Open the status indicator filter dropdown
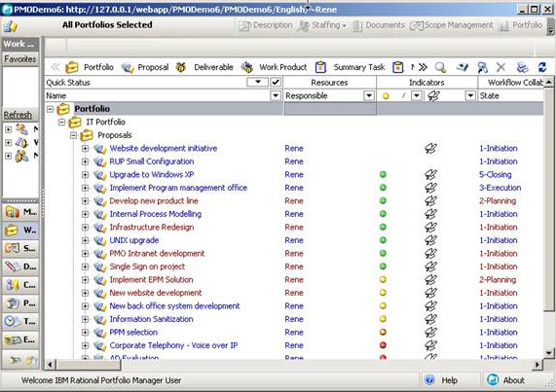The image size is (556, 392). pos(417,95)
